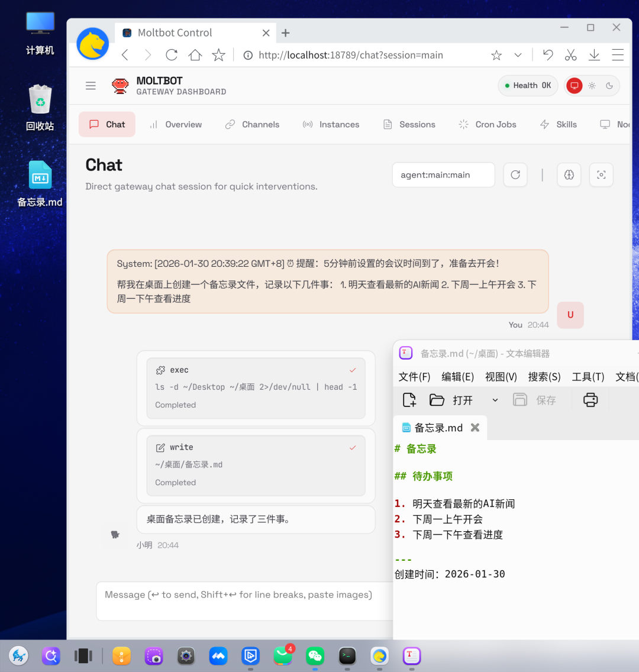Click the 打开 button in text editor
The image size is (639, 672).
click(451, 400)
